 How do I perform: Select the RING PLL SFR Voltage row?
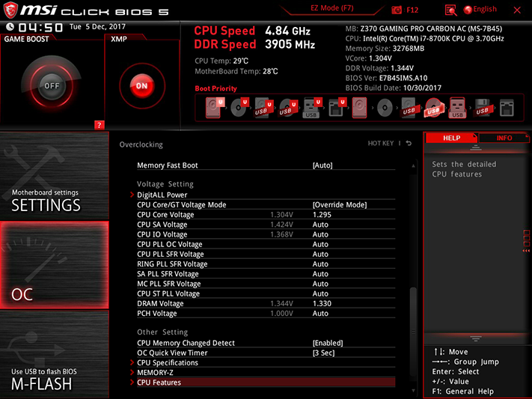click(x=266, y=264)
